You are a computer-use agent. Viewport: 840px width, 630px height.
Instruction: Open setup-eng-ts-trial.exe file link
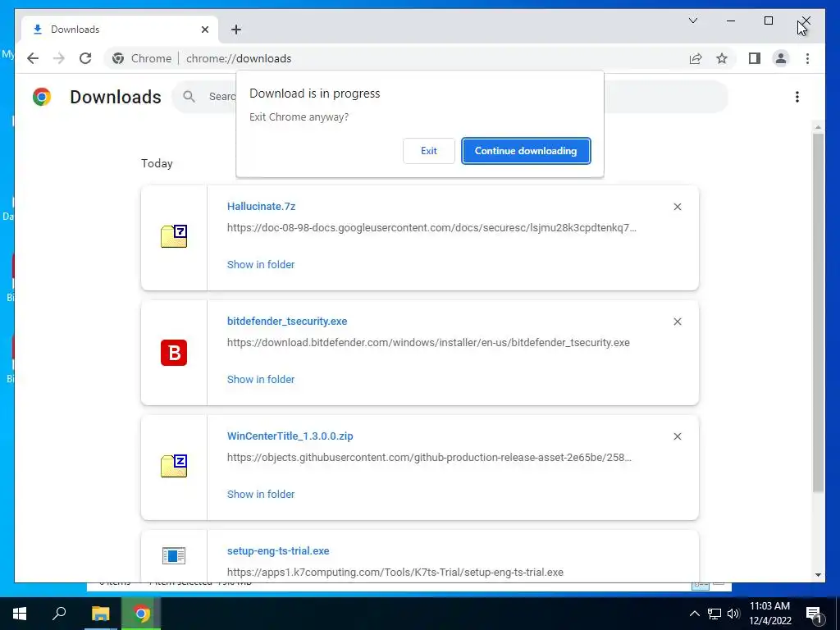278,551
